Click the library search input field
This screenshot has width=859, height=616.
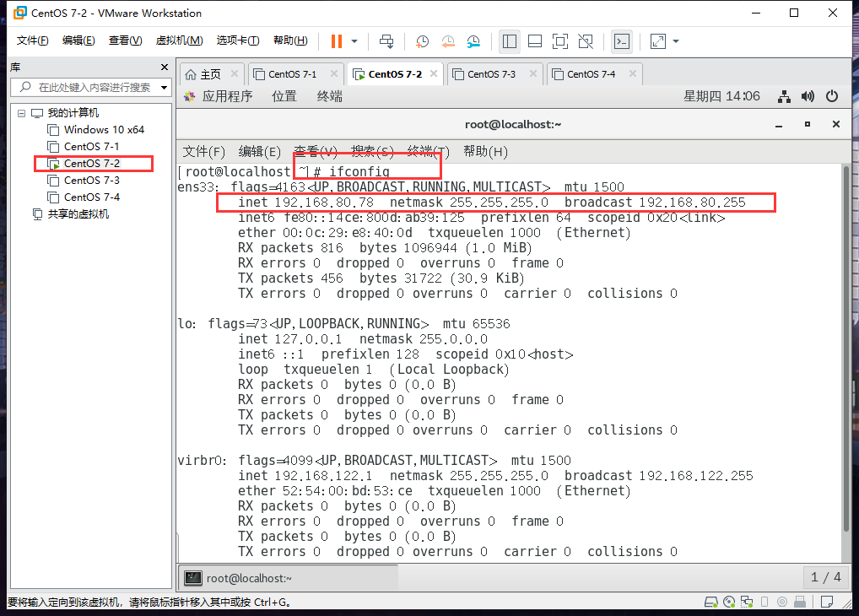89,88
